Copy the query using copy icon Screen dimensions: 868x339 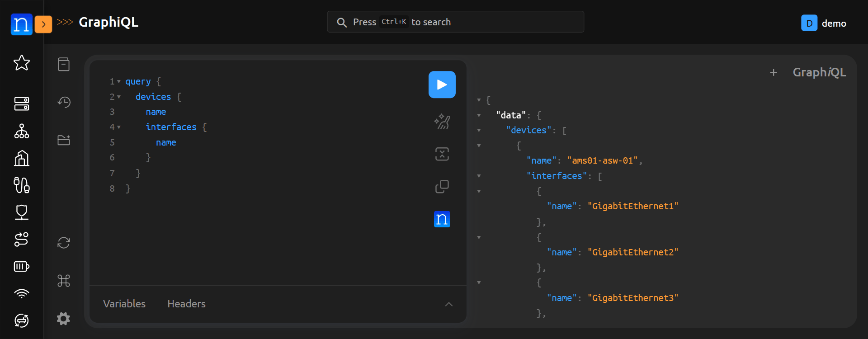pyautogui.click(x=442, y=187)
